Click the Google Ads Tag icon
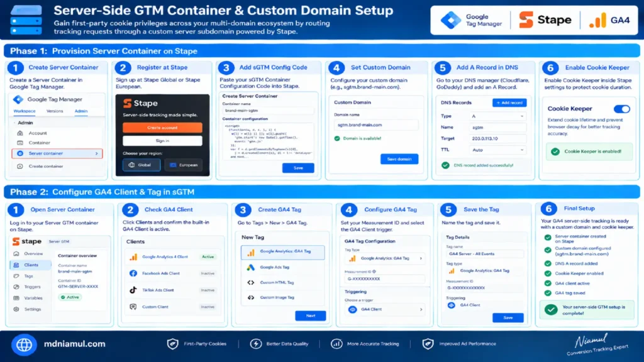Screen dimensions: 644x362 (x=250, y=267)
